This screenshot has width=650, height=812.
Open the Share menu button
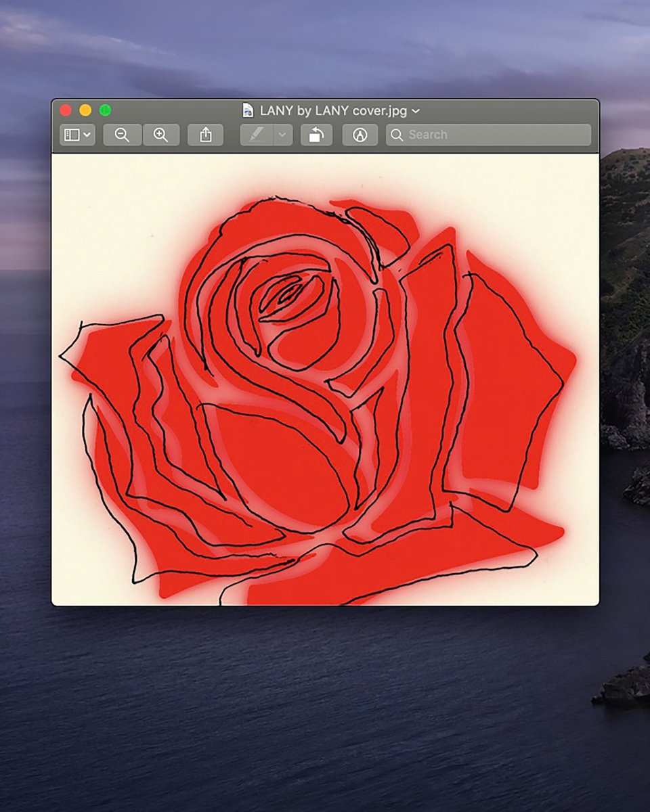pyautogui.click(x=206, y=135)
